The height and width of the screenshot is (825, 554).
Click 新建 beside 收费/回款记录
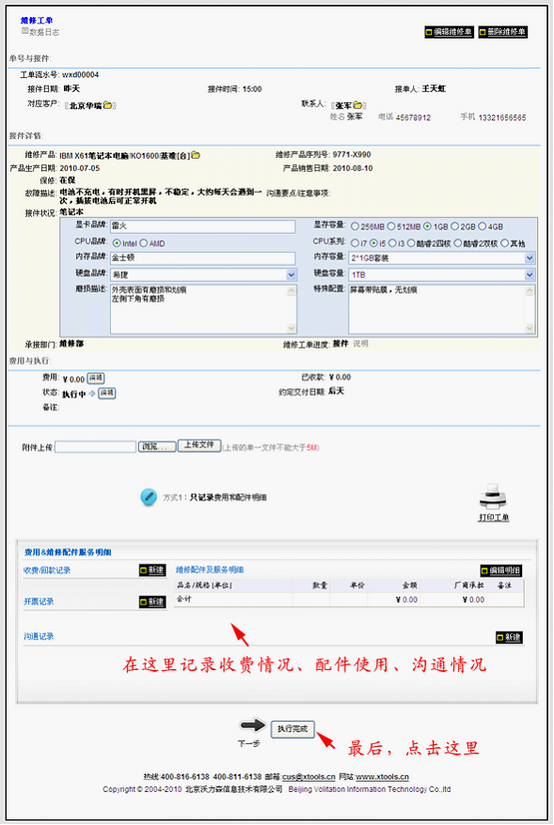click(x=152, y=570)
